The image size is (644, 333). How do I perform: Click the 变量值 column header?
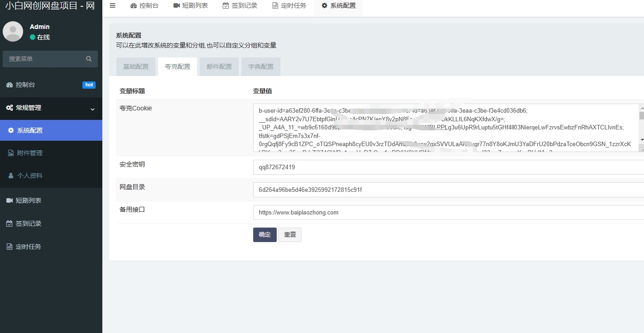tap(262, 91)
